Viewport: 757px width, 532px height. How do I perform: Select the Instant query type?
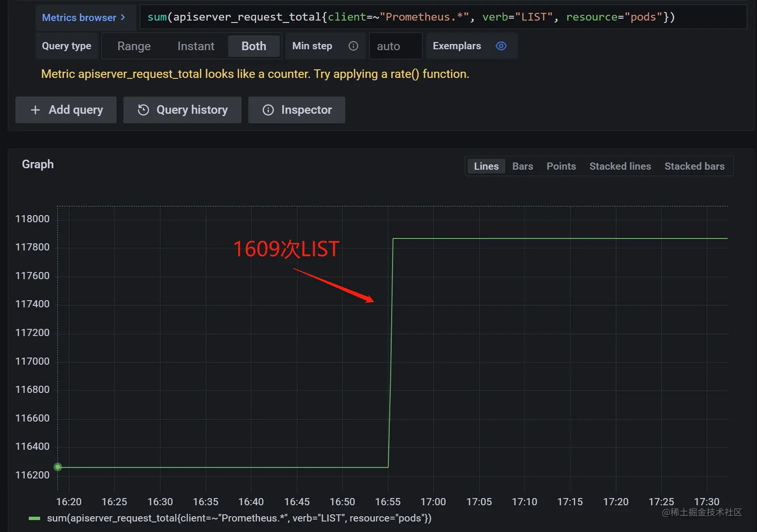click(x=196, y=46)
